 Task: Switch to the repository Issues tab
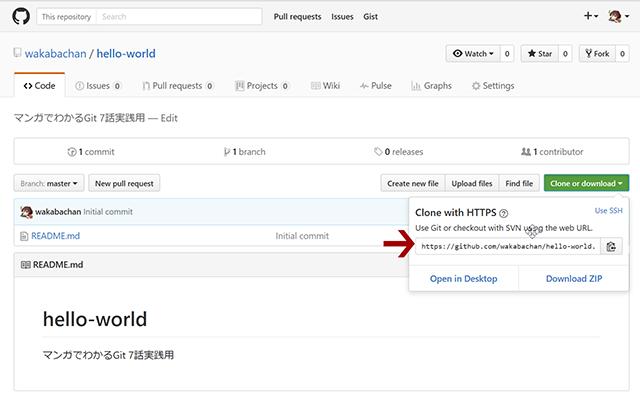(x=98, y=86)
